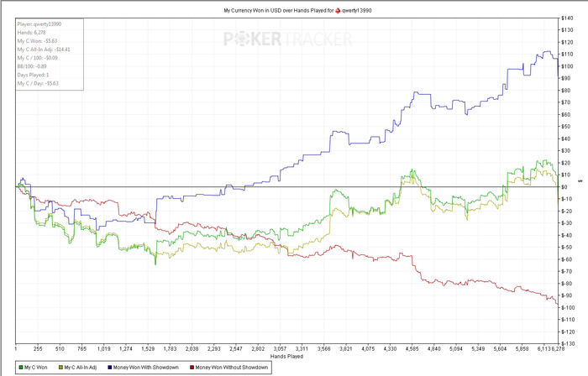This screenshot has height=376, width=588.
Task: Click the Player: qwerty13990 stat line
Action: click(x=39, y=24)
